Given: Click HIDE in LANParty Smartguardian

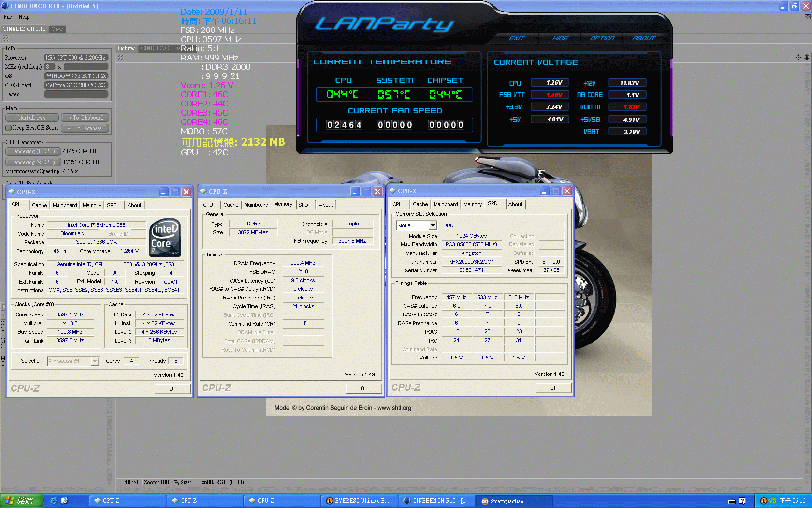Looking at the screenshot, I should (x=560, y=38).
